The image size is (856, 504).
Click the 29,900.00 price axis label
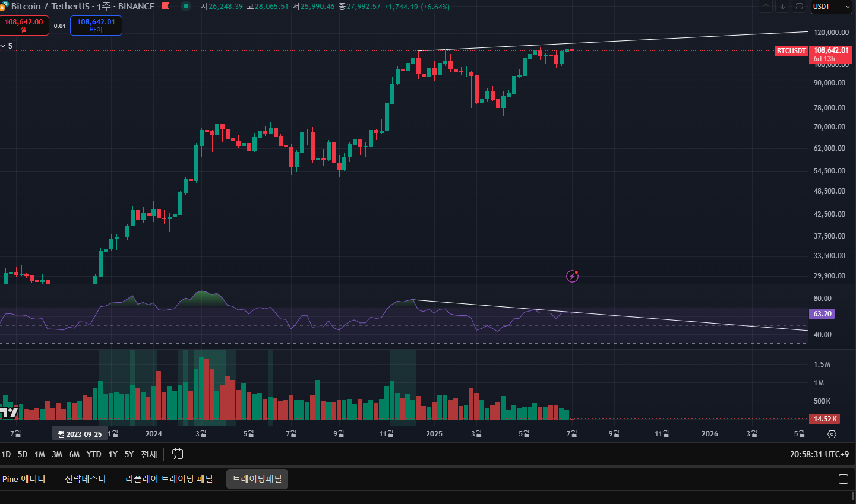pyautogui.click(x=829, y=276)
